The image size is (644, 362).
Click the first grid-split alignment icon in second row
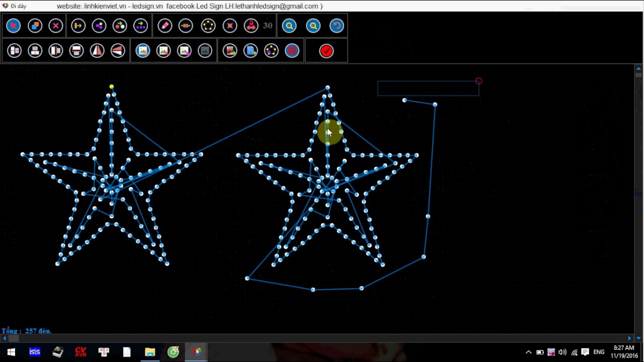tap(15, 51)
